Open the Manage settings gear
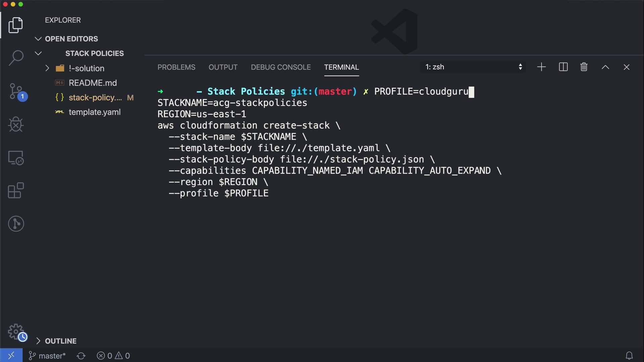Image resolution: width=644 pixels, height=362 pixels. [x=16, y=332]
